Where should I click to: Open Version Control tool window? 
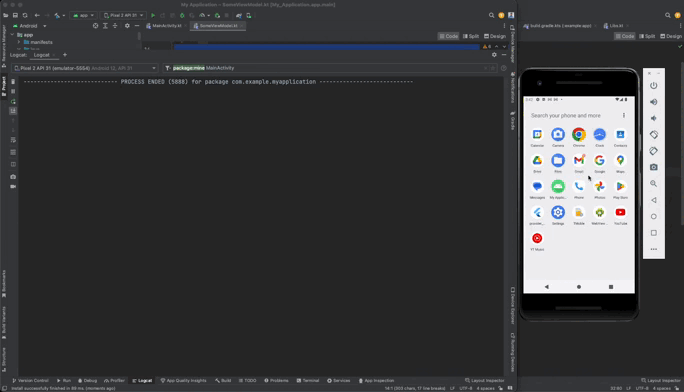click(31, 381)
